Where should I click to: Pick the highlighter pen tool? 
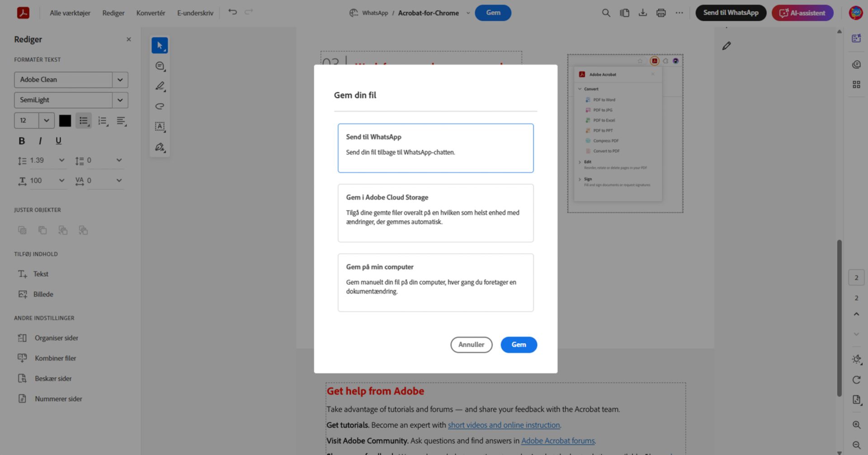coord(160,86)
